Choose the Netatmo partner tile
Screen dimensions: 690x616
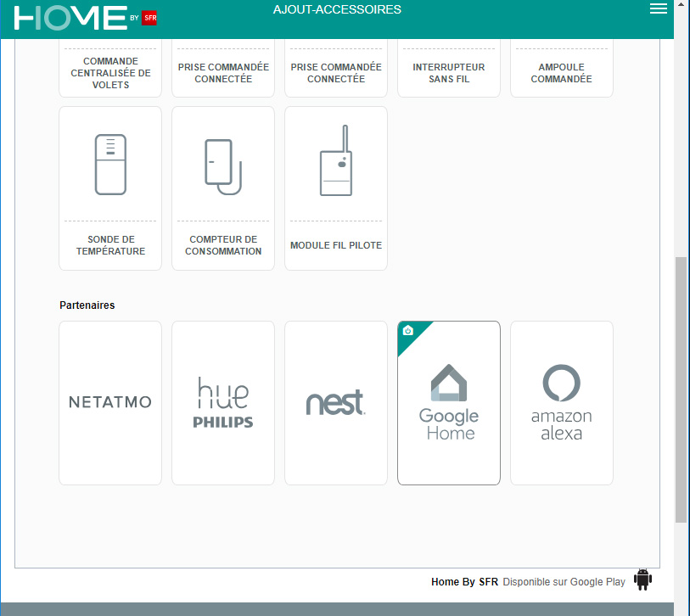tap(110, 402)
